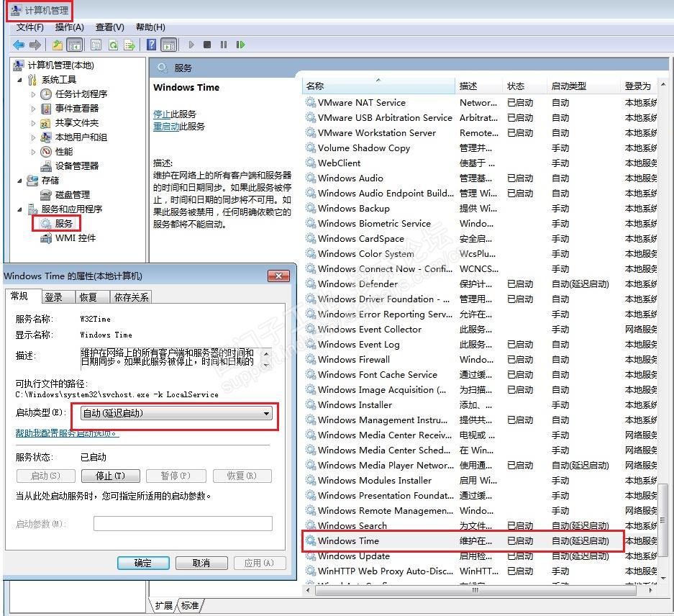
Task: Click the Stop service square icon
Action: click(x=207, y=45)
